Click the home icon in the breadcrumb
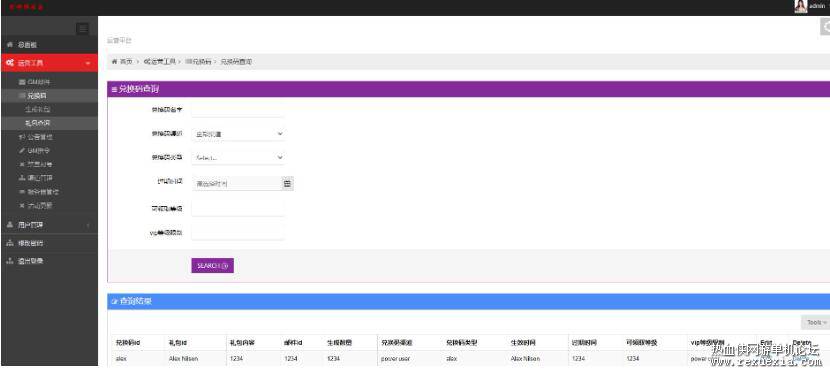This screenshot has width=830, height=377. tap(114, 61)
